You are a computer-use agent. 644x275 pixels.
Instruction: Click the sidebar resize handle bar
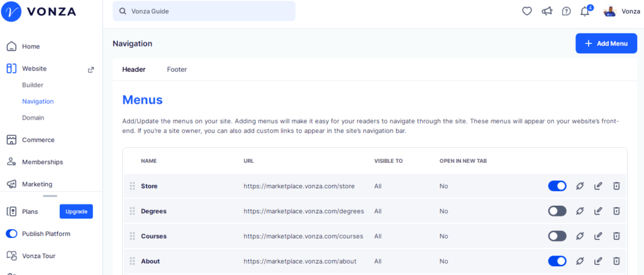tap(50, 196)
